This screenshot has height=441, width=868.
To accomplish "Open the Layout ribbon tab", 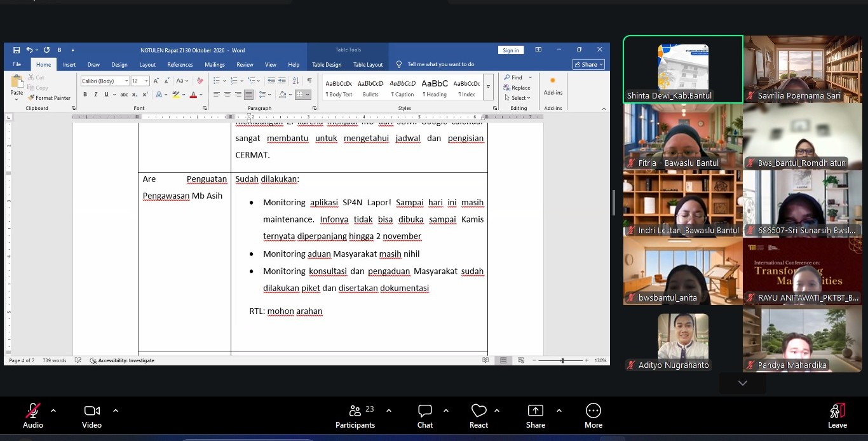I will [147, 64].
